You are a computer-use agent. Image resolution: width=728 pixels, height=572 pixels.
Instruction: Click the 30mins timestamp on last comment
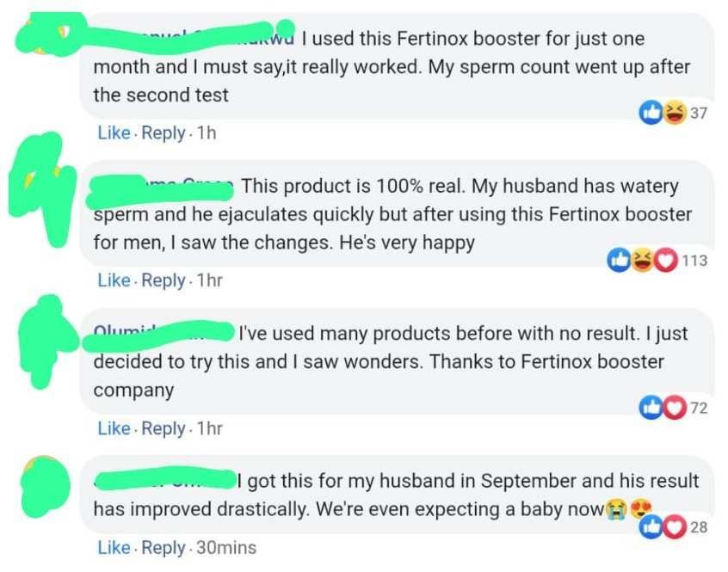[225, 547]
